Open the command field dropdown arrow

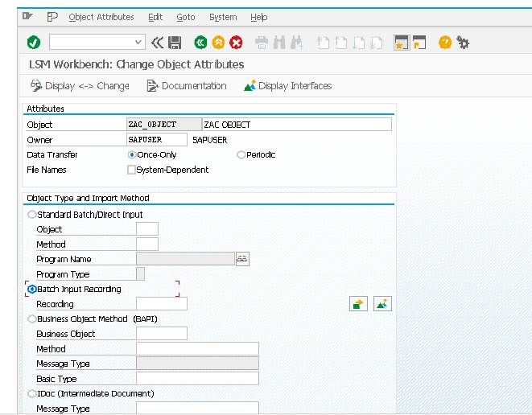coord(138,43)
